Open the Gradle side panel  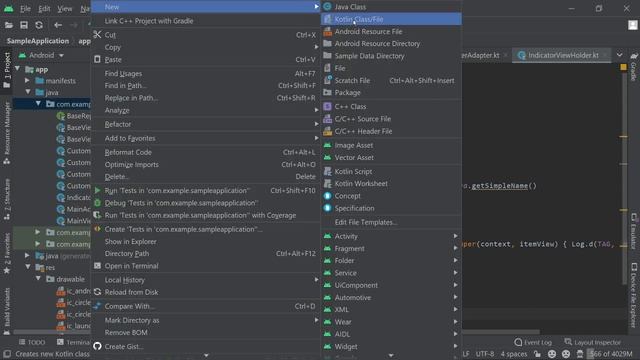click(633, 68)
